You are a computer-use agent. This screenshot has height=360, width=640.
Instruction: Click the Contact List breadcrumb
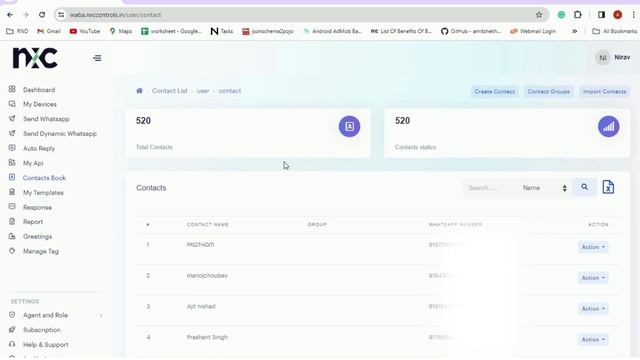click(169, 91)
